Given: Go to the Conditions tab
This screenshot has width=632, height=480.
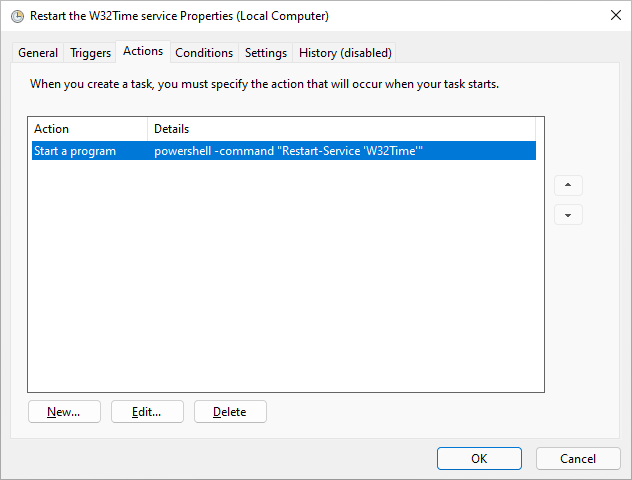Looking at the screenshot, I should pyautogui.click(x=204, y=53).
